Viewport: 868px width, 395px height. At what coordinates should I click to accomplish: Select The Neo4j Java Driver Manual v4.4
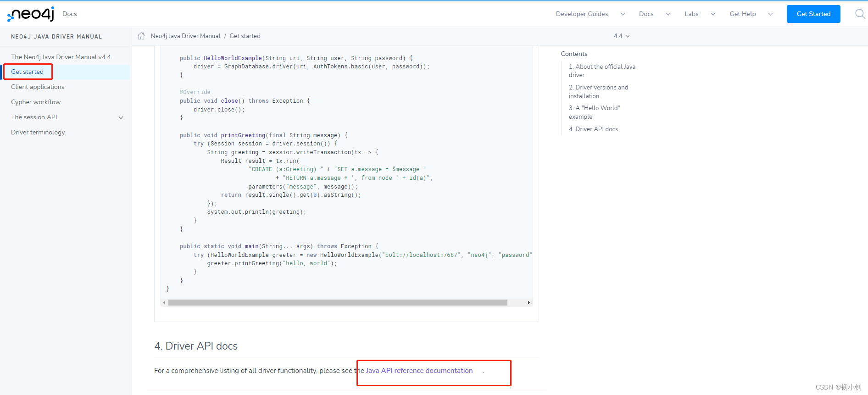pyautogui.click(x=61, y=57)
